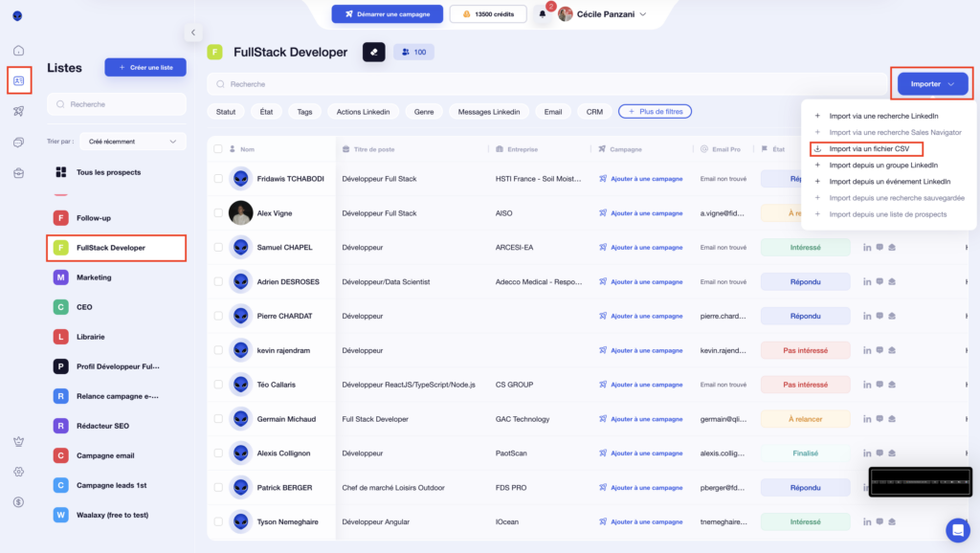Check the Téo Callaris row checkbox
Image resolution: width=980 pixels, height=553 pixels.
click(218, 385)
